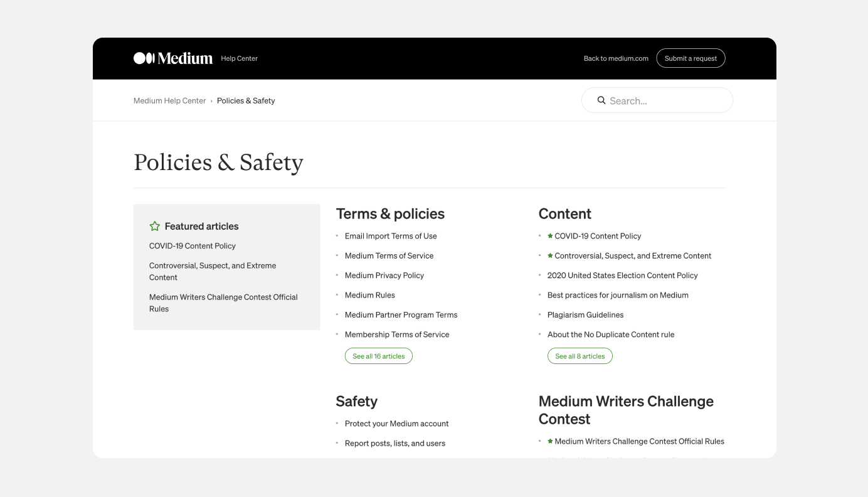Open Protect your Medium account article

[397, 424]
